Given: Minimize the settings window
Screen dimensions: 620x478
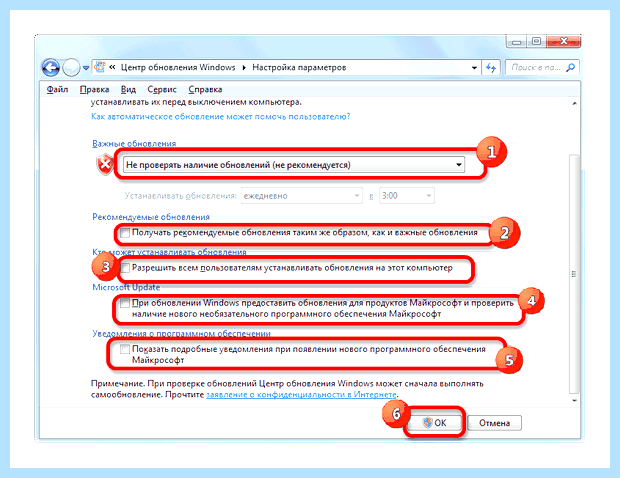Looking at the screenshot, I should pyautogui.click(x=516, y=42).
